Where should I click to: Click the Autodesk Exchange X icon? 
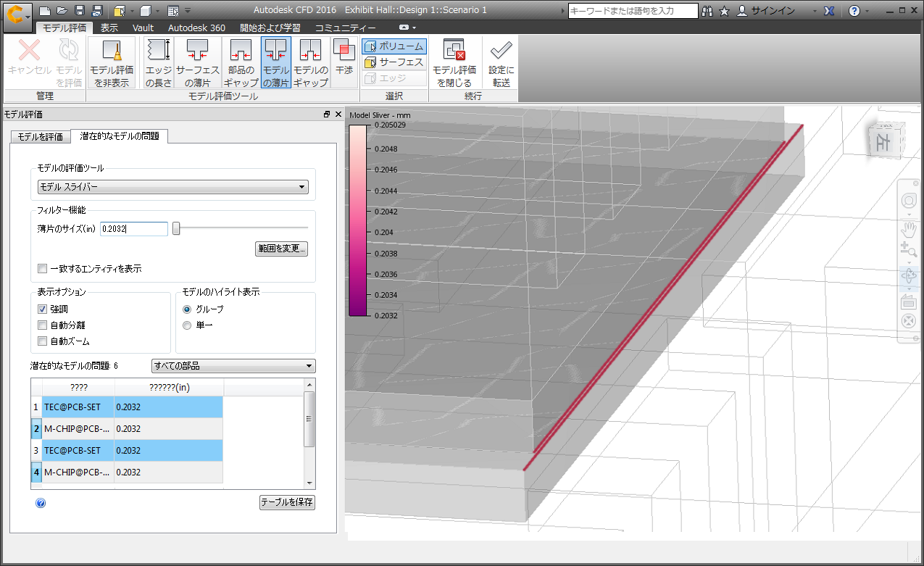pyautogui.click(x=830, y=11)
